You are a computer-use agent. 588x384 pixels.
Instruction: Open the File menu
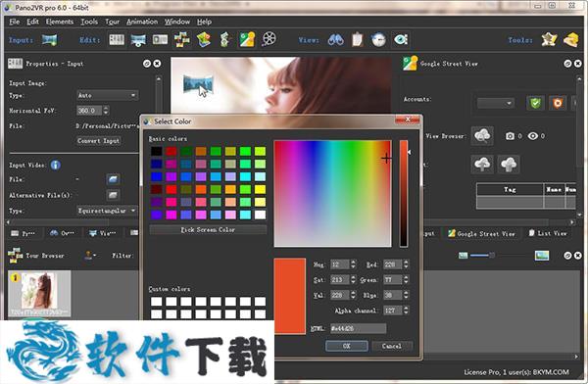15,22
